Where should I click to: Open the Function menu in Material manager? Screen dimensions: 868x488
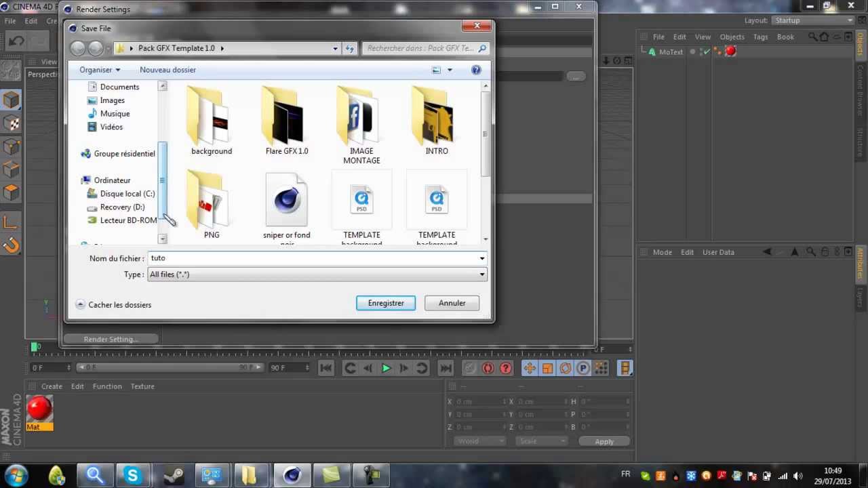(107, 386)
